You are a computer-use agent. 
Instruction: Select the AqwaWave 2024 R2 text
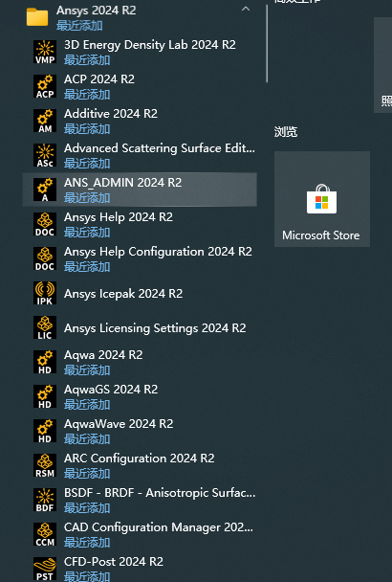point(119,424)
